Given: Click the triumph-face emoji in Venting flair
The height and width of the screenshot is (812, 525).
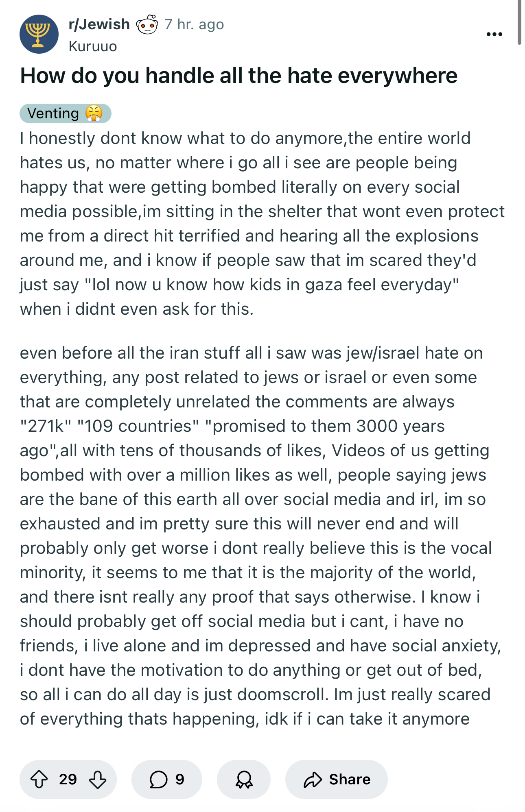Looking at the screenshot, I should [x=94, y=113].
